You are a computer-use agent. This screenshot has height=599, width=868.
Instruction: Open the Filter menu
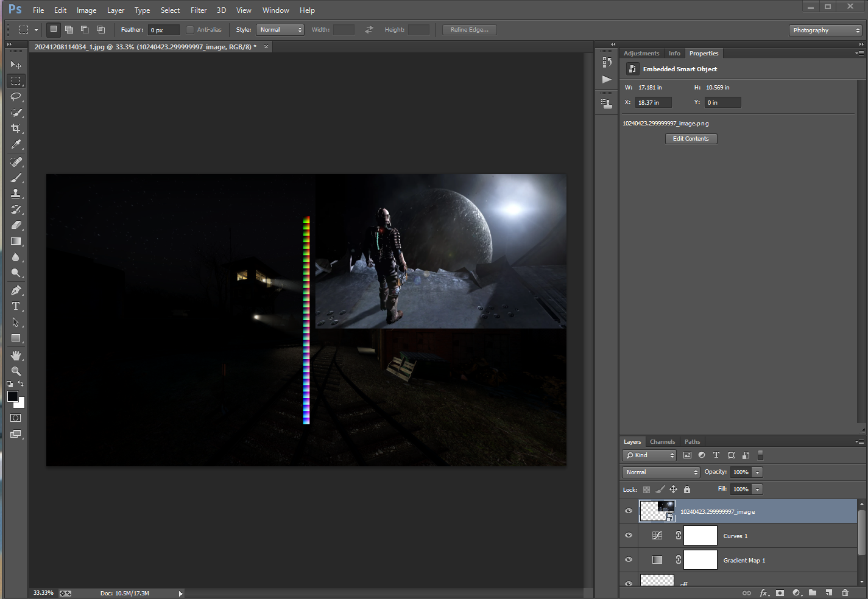[199, 10]
